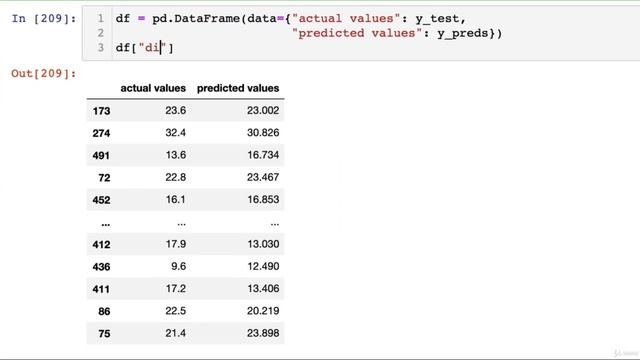Click line number 2 in the gutter
640x360 pixels.
coord(100,33)
